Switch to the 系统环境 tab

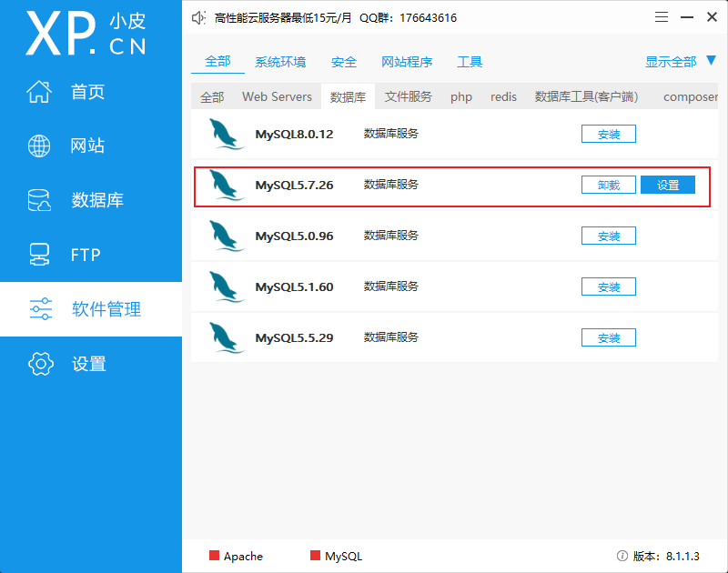pos(280,62)
